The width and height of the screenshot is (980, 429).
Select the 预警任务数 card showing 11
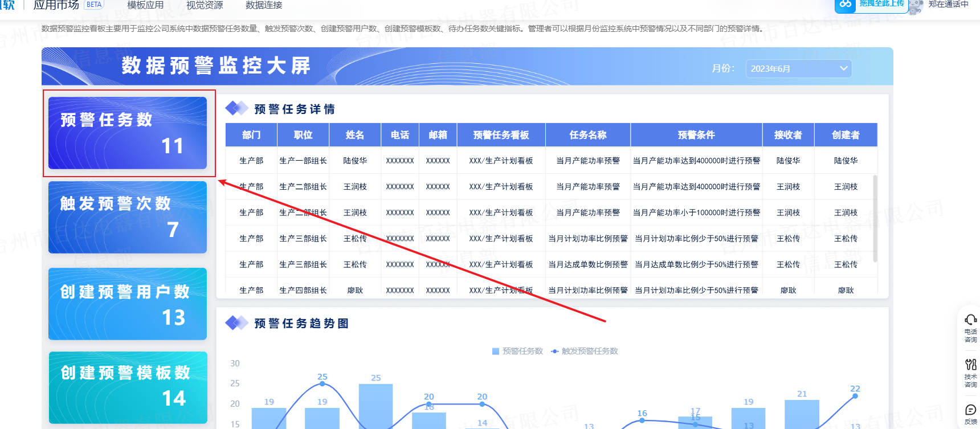click(128, 133)
